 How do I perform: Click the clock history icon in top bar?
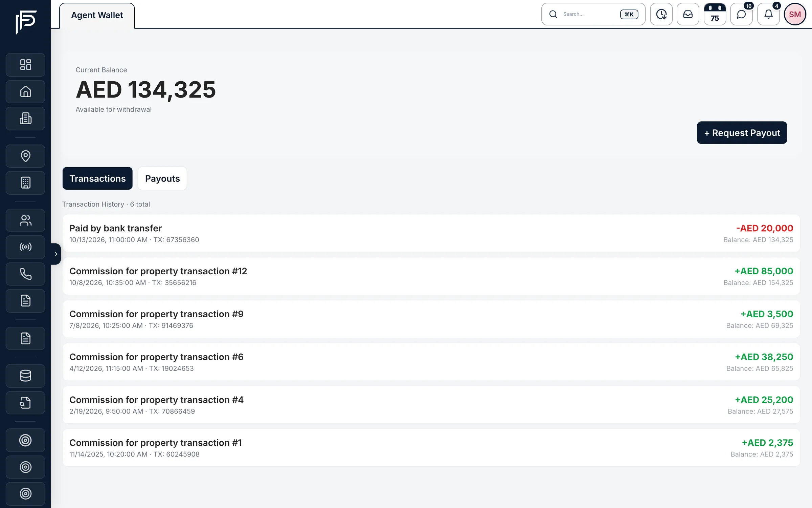[661, 14]
